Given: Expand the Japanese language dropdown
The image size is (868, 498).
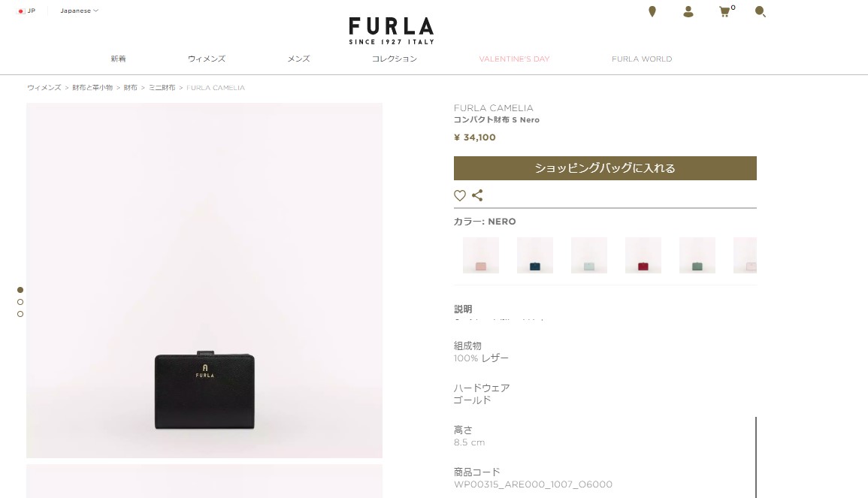Looking at the screenshot, I should (x=79, y=11).
